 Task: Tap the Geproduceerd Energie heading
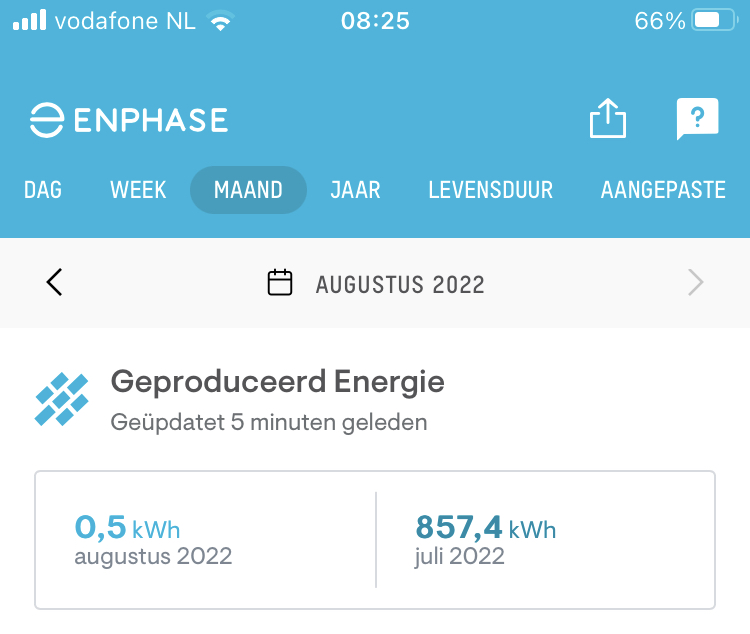(x=277, y=381)
